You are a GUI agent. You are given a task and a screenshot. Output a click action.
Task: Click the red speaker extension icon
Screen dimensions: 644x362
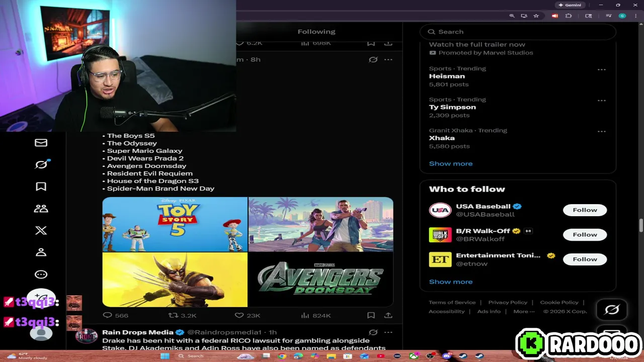pos(555,16)
